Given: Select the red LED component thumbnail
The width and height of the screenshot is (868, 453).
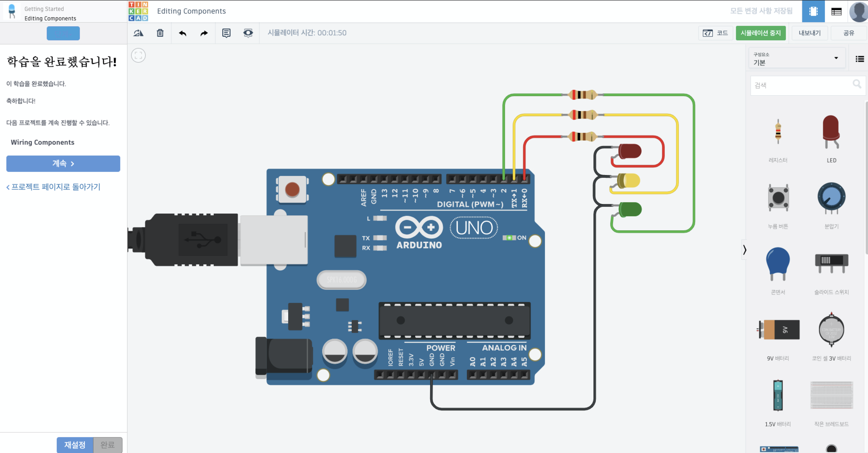Looking at the screenshot, I should click(x=831, y=132).
